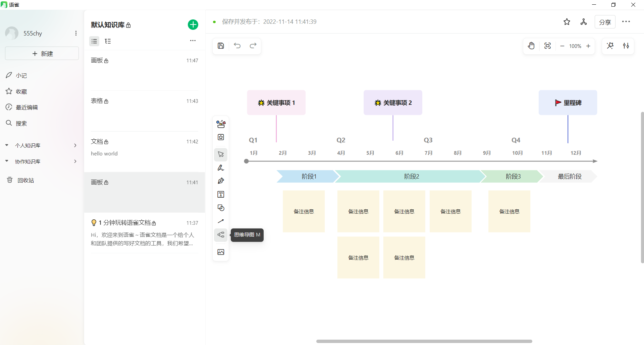Select the Text box tool

click(x=221, y=195)
